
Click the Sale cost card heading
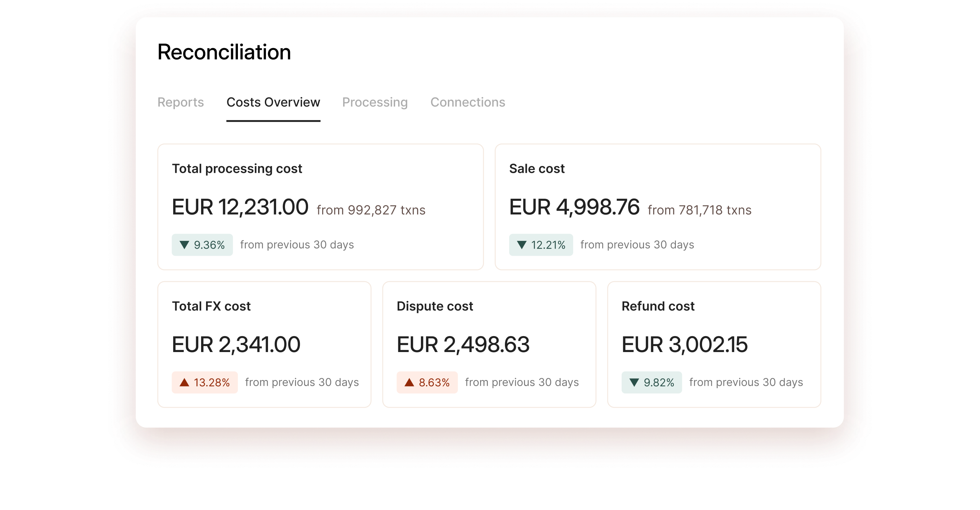tap(536, 169)
